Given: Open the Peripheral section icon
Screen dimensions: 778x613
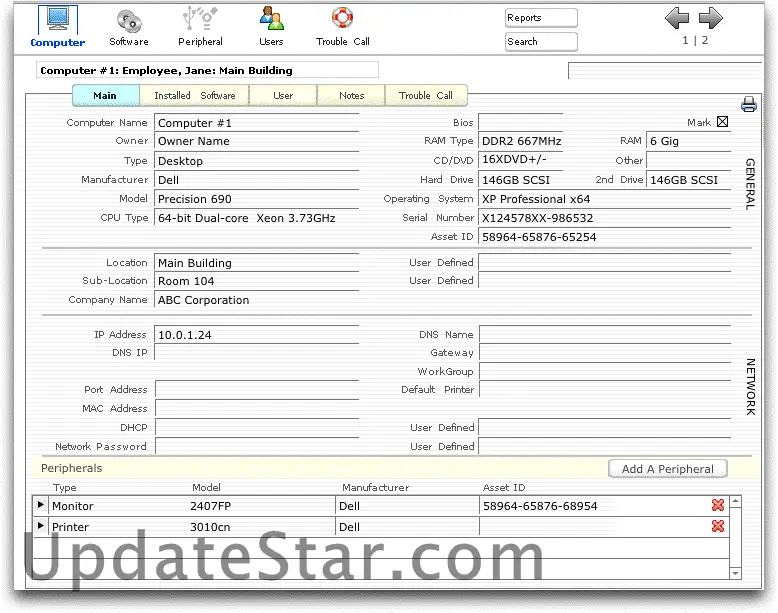Looking at the screenshot, I should pyautogui.click(x=200, y=18).
